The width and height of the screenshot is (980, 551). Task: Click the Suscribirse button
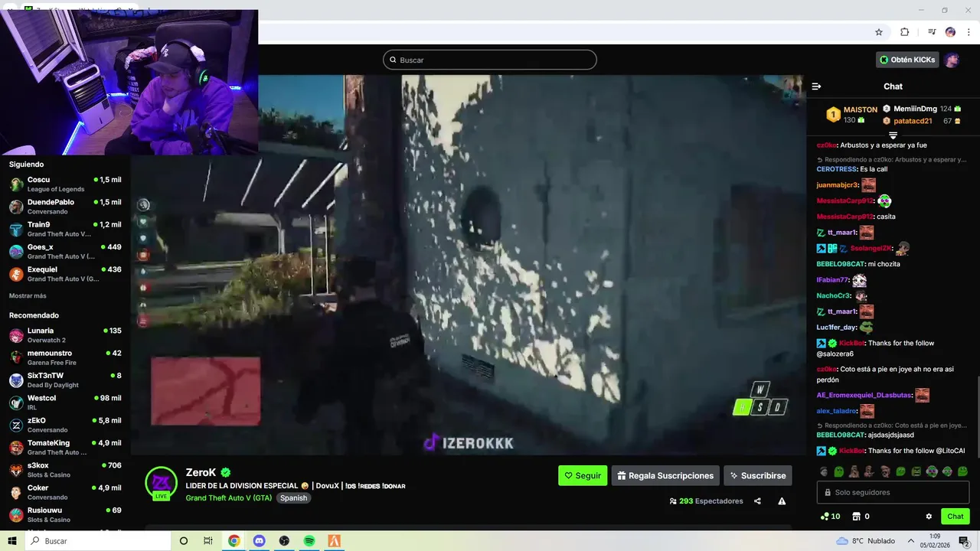click(x=758, y=475)
